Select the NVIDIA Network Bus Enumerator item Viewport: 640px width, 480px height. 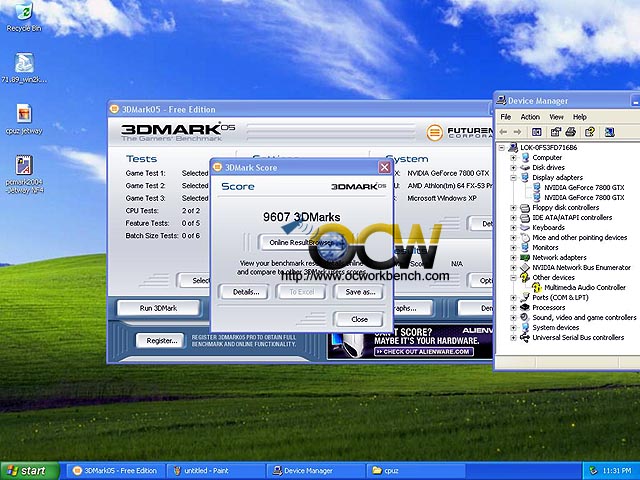[576, 267]
